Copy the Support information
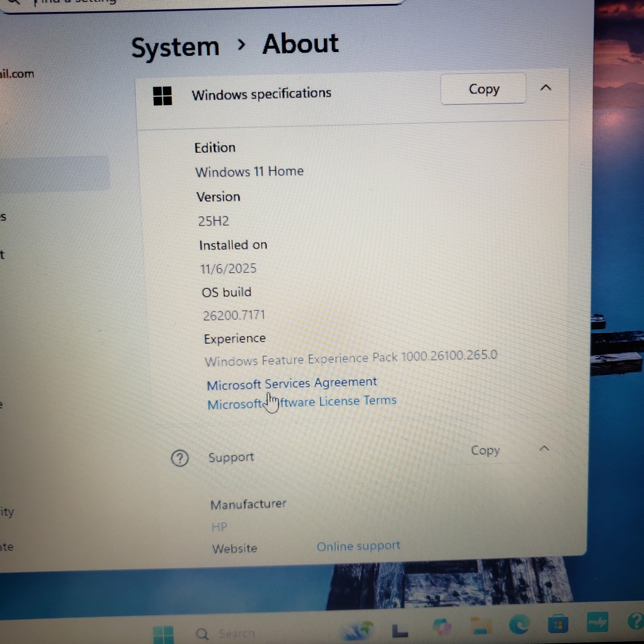 tap(485, 450)
